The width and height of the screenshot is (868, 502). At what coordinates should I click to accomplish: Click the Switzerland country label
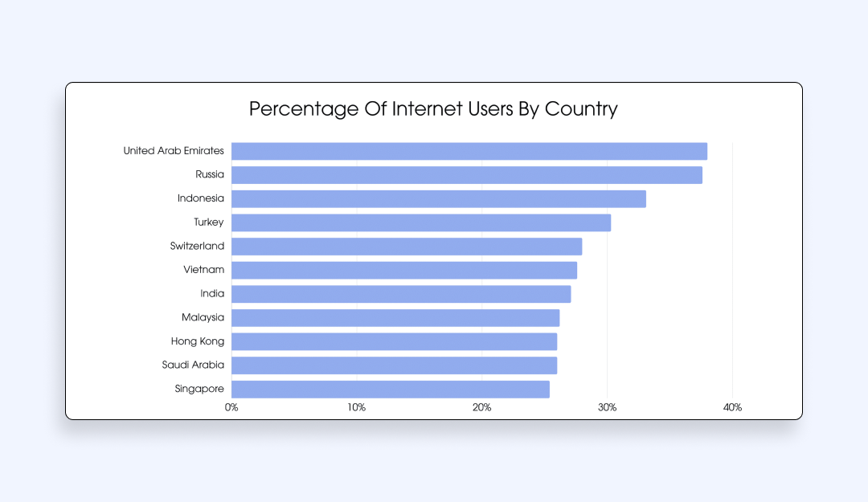tap(197, 247)
